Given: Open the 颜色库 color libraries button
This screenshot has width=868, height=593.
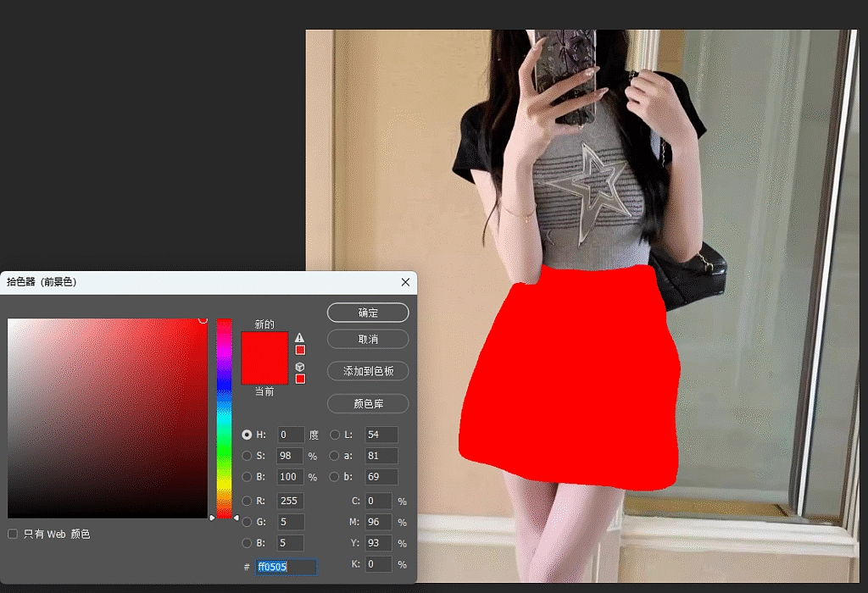Looking at the screenshot, I should coord(368,404).
